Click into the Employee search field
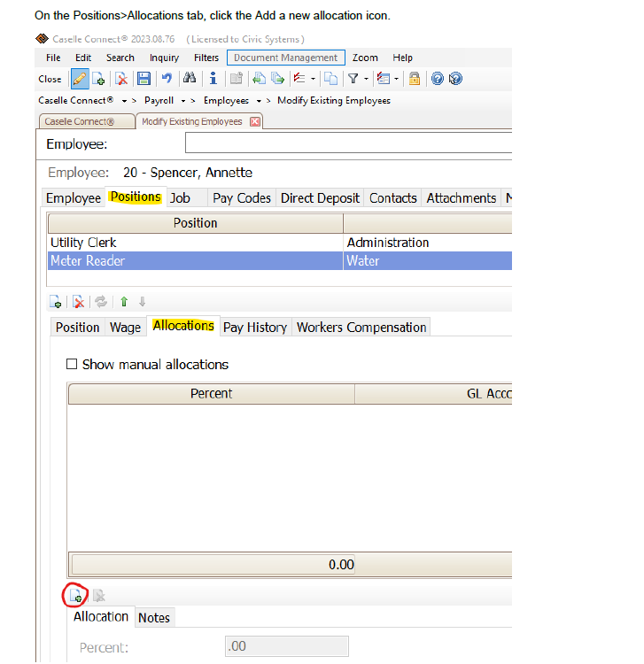This screenshot has width=644, height=664. [348, 143]
